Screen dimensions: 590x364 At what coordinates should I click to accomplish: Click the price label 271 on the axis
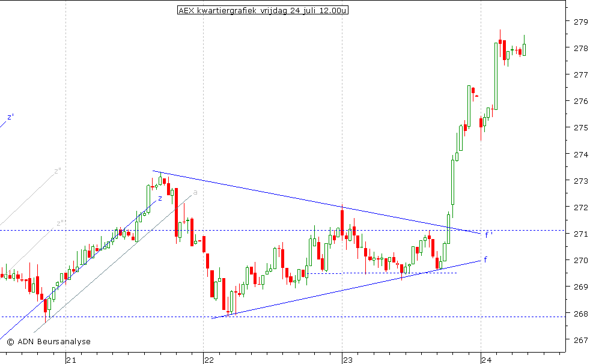coord(580,234)
